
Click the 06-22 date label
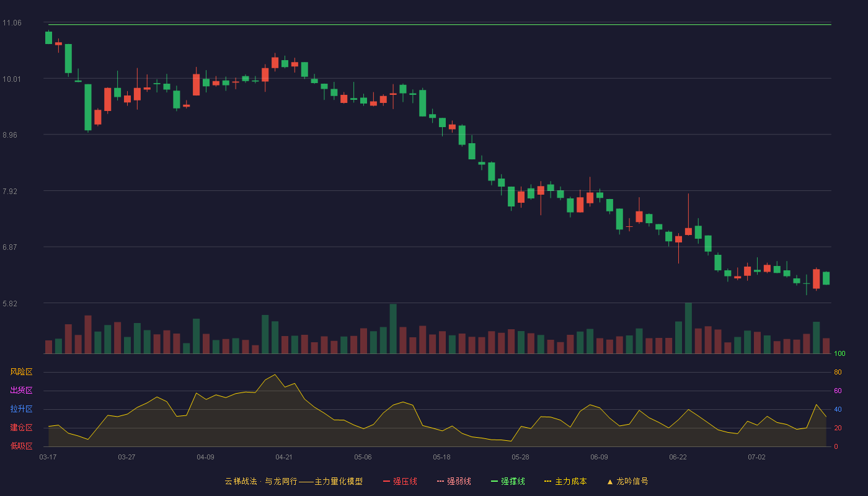pyautogui.click(x=678, y=457)
